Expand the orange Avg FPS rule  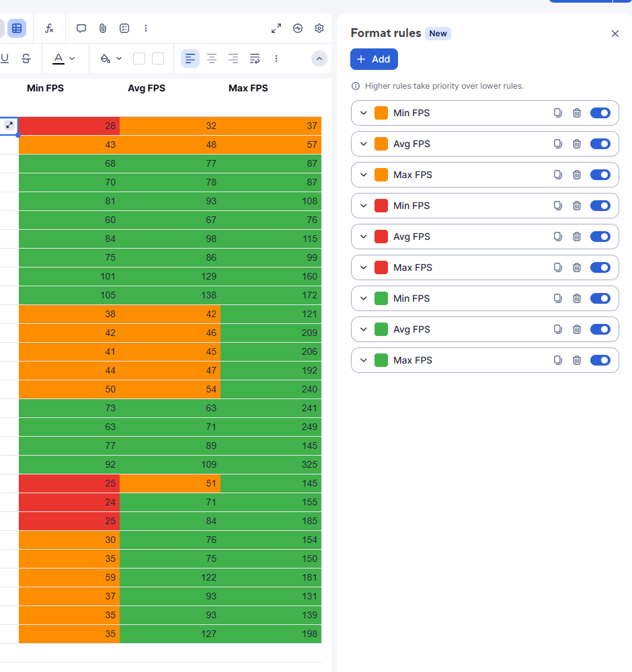click(x=364, y=144)
